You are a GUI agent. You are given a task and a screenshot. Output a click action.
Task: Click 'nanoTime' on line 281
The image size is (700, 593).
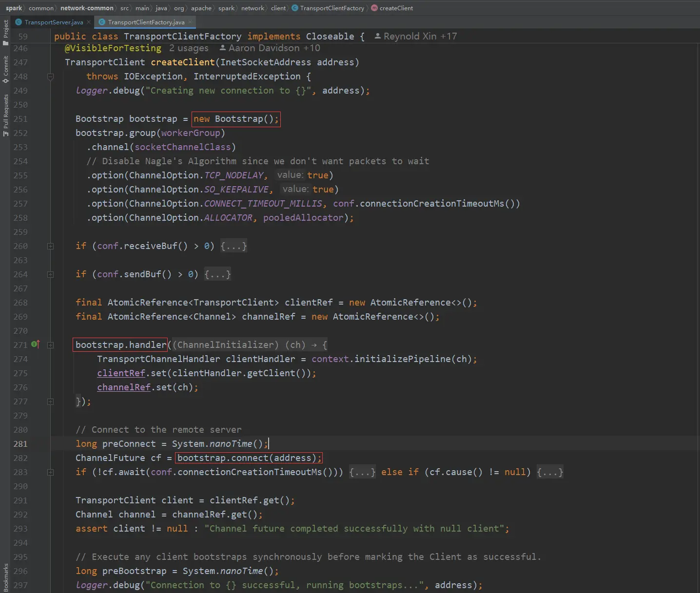[x=231, y=444]
